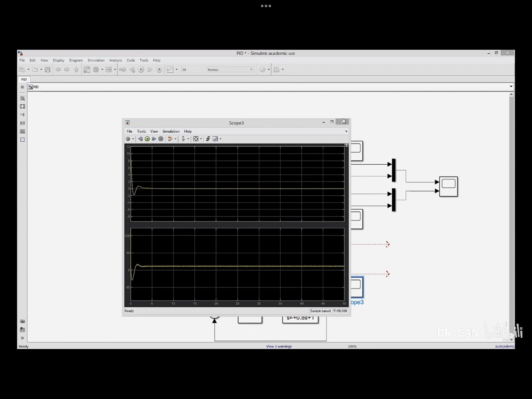
Task: Open the Analysis menu in Simulink
Action: tap(116, 60)
